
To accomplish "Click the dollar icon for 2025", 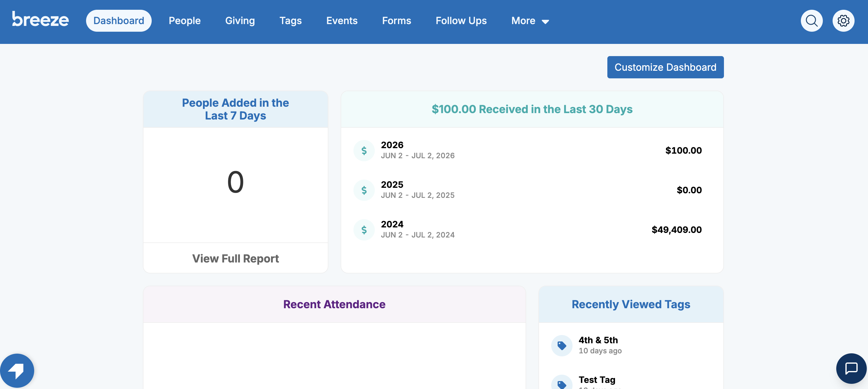I will pos(364,190).
